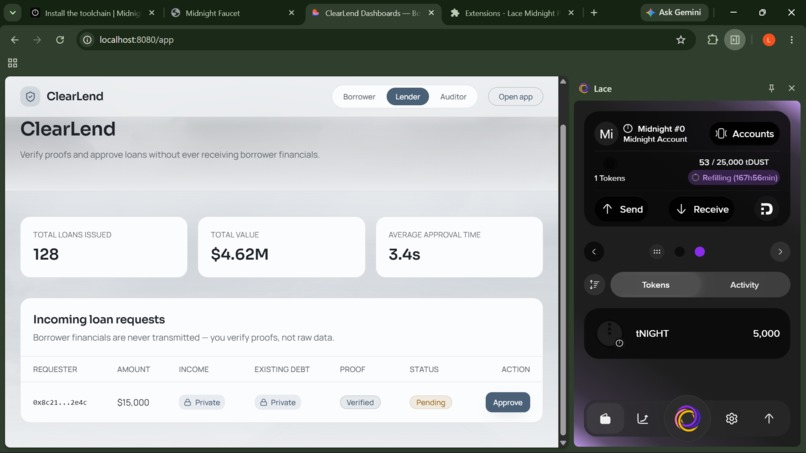Open the Chrome three-dot menu
The width and height of the screenshot is (806, 453).
(x=792, y=40)
